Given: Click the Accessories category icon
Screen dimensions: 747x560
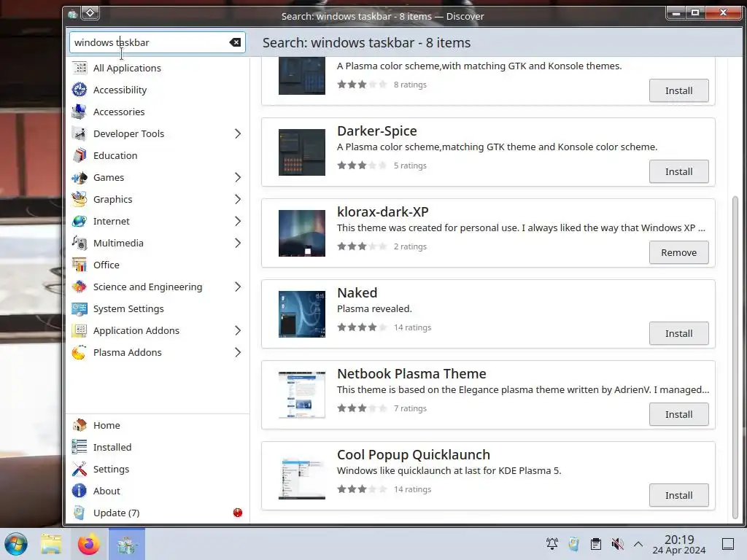Looking at the screenshot, I should (80, 112).
